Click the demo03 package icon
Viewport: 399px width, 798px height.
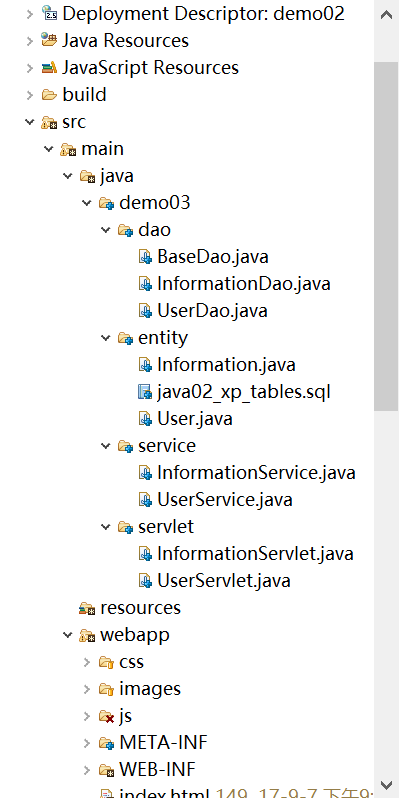point(106,203)
